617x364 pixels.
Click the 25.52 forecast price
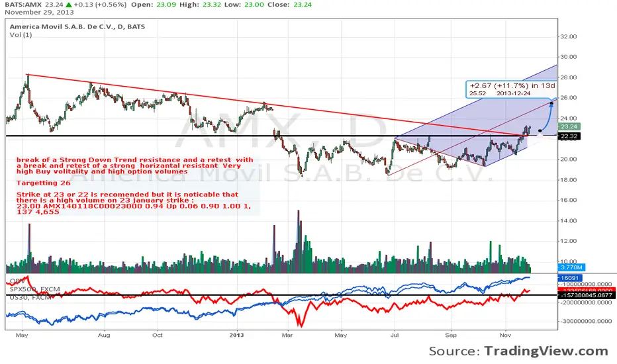(x=478, y=94)
